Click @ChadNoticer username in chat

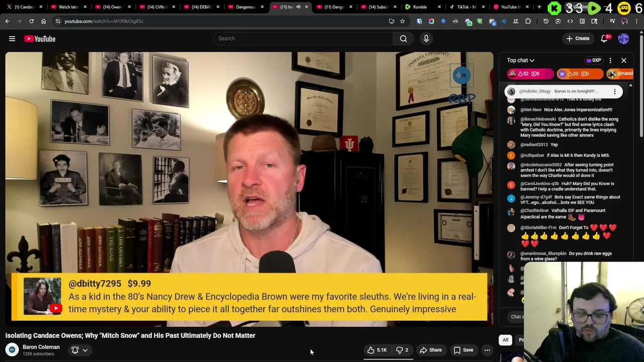[535, 211]
